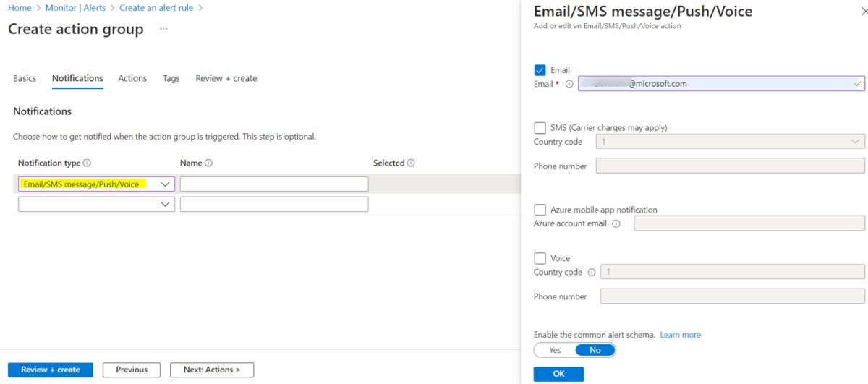Image resolution: width=868 pixels, height=384 pixels.
Task: Open the Email/SMS message/Push/Voice notification type dropdown
Action: [x=96, y=184]
